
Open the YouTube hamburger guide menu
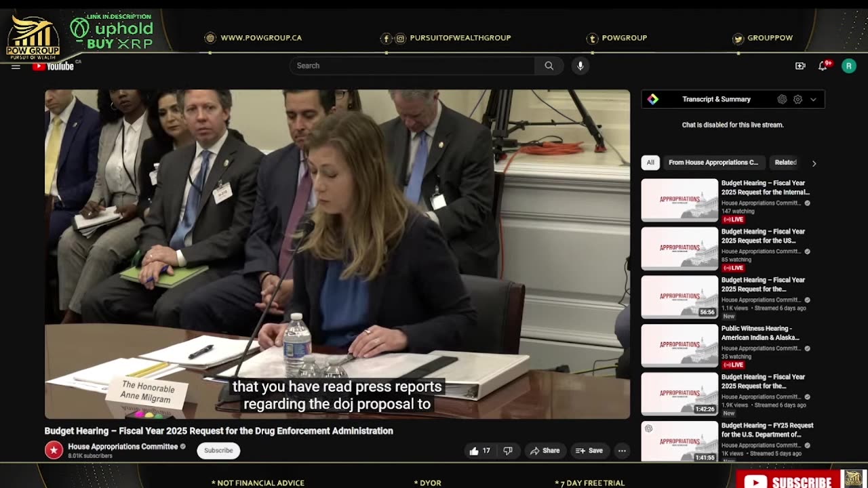tap(16, 66)
